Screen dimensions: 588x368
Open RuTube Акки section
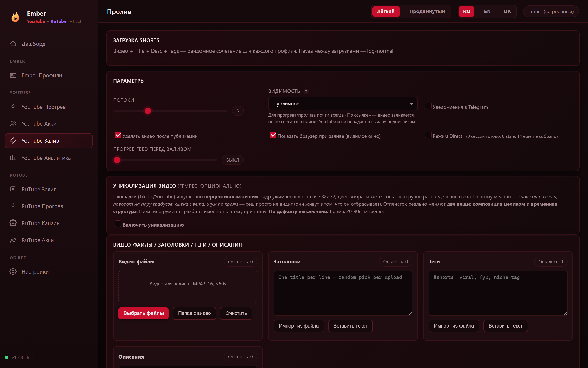(49, 240)
